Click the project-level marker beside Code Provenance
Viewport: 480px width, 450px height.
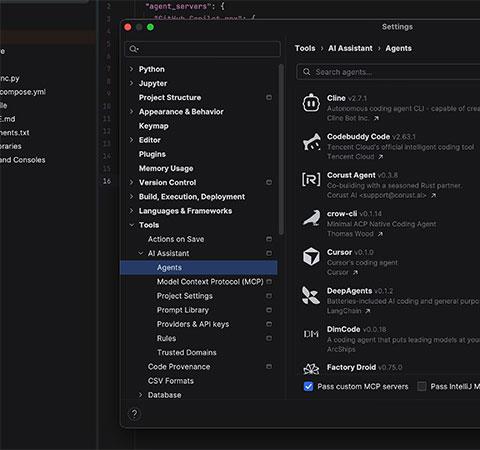(x=269, y=367)
